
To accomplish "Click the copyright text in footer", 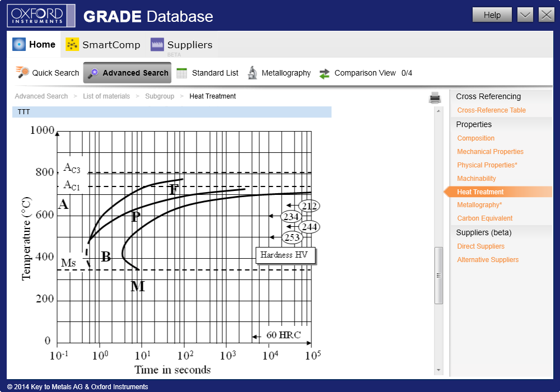I will 77,386.
